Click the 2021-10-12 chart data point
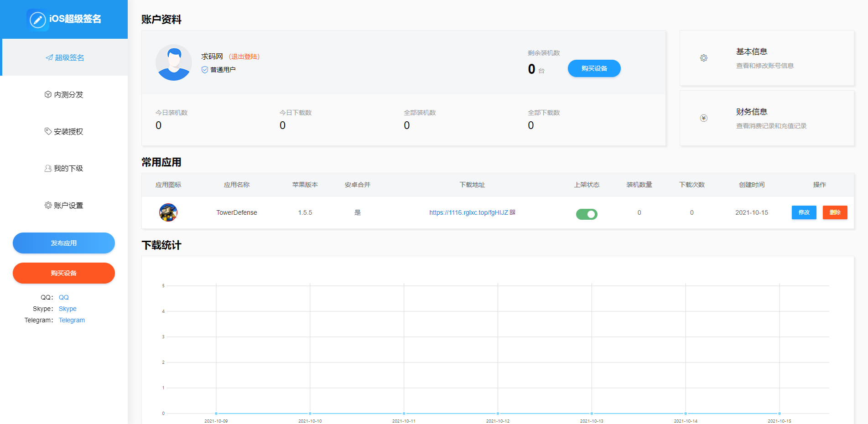This screenshot has height=424, width=868. click(498, 414)
